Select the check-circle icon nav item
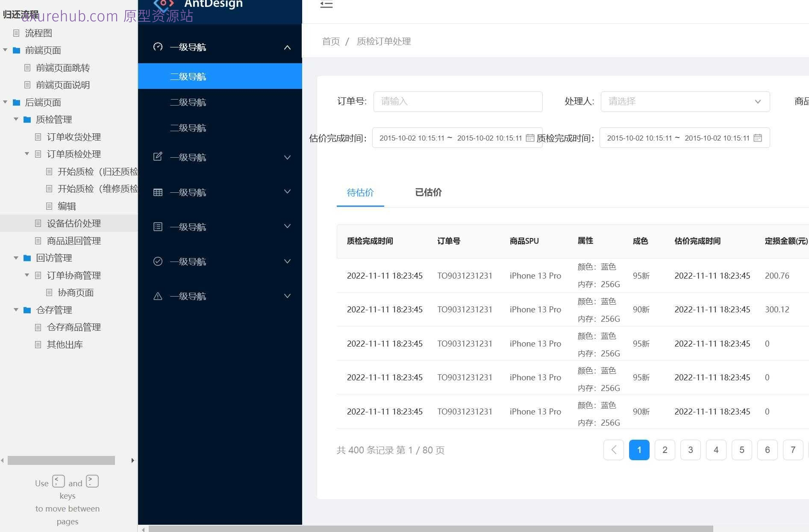This screenshot has height=532, width=809. tap(158, 261)
